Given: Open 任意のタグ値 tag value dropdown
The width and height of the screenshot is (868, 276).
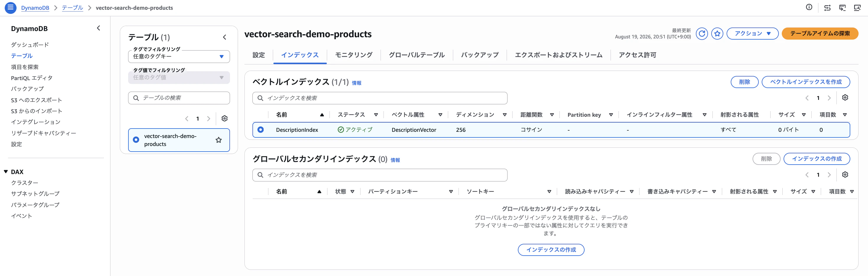Looking at the screenshot, I should click(179, 78).
